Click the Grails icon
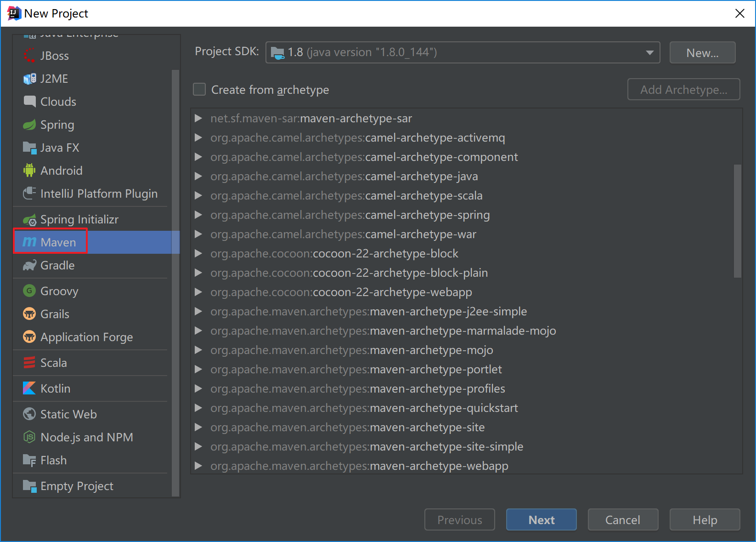Image resolution: width=756 pixels, height=542 pixels. 29,314
